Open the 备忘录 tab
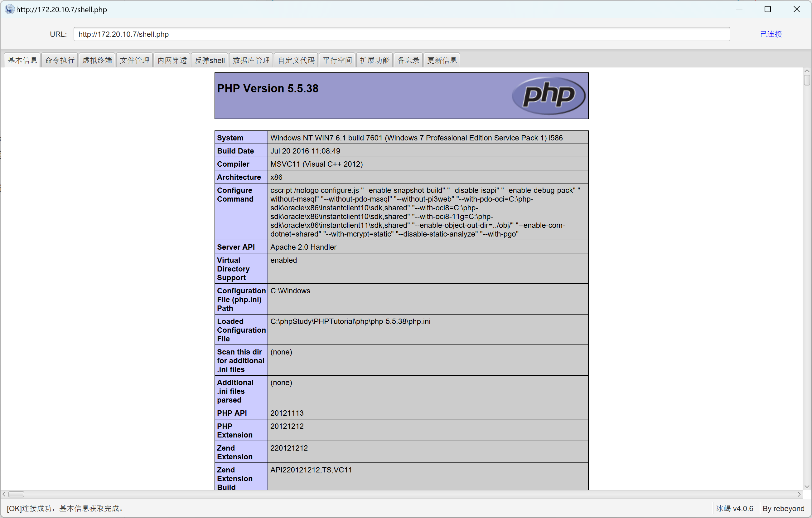This screenshot has height=518, width=812. click(408, 61)
